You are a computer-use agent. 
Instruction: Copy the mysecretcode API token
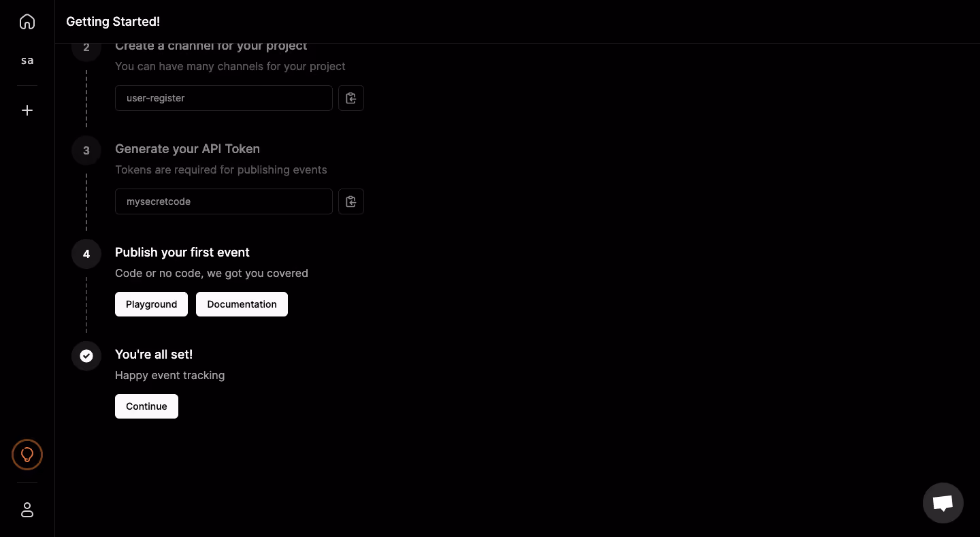point(351,201)
